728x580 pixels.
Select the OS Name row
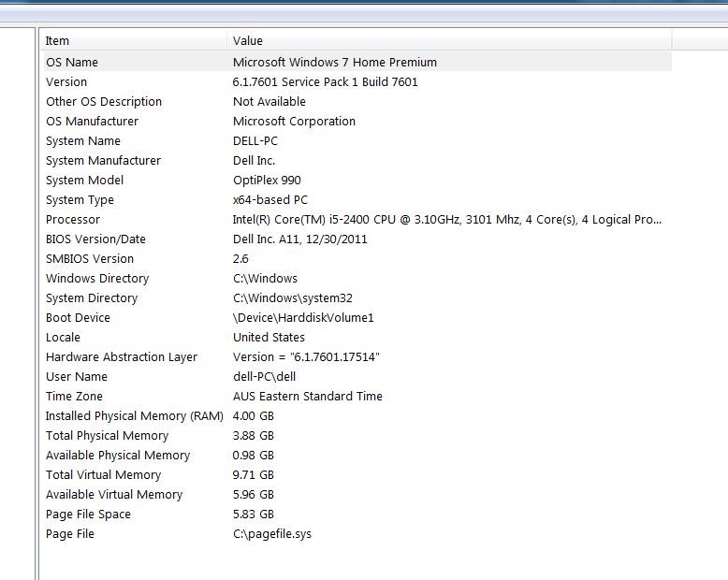357,62
